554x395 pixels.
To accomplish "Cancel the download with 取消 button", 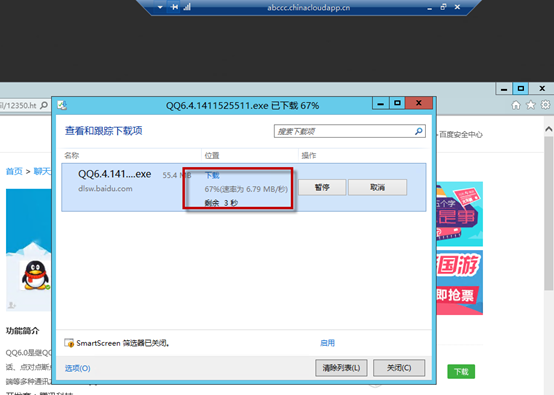I will click(x=377, y=187).
